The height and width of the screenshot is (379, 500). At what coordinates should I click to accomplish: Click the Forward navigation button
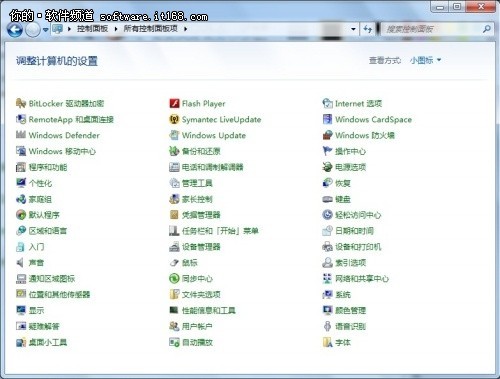coord(33,30)
